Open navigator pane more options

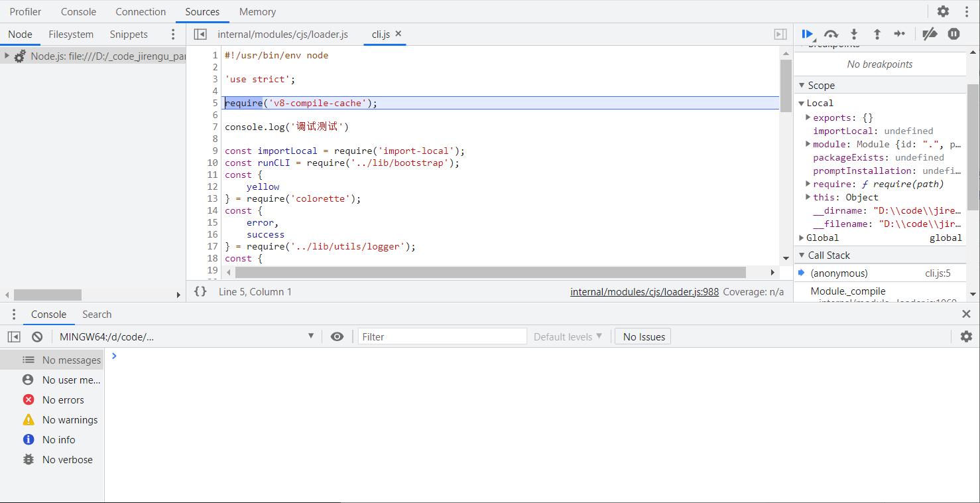[173, 34]
